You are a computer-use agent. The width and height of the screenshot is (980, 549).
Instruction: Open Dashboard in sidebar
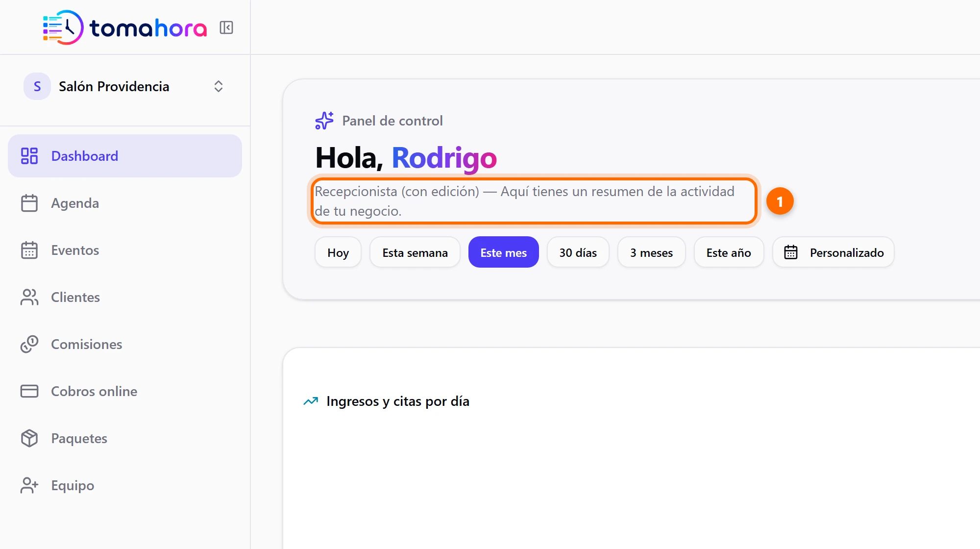click(x=125, y=156)
